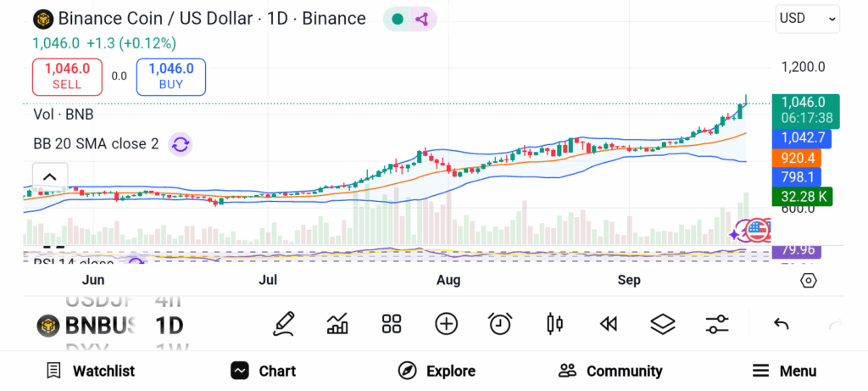Create an alert with alarm clock icon
This screenshot has height=391, width=868.
(500, 323)
